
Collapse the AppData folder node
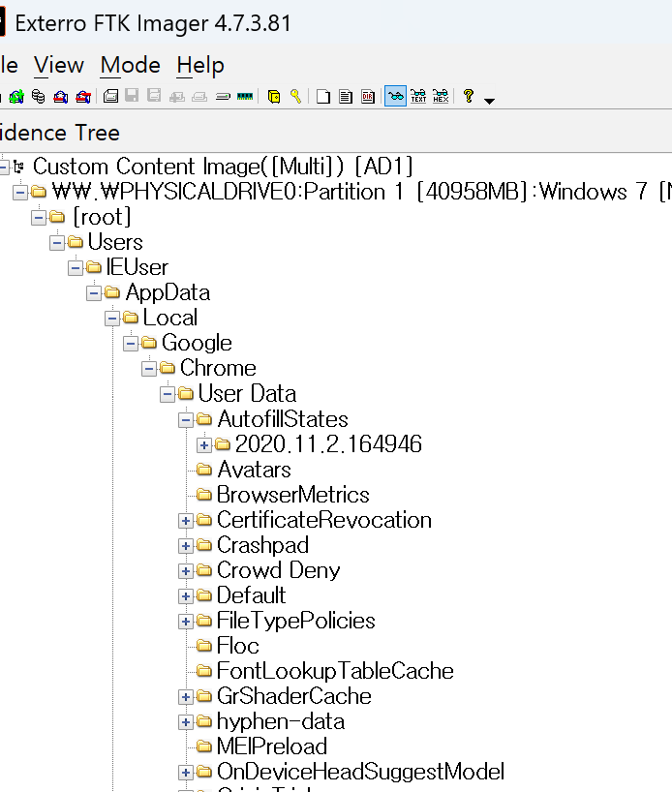tap(94, 293)
